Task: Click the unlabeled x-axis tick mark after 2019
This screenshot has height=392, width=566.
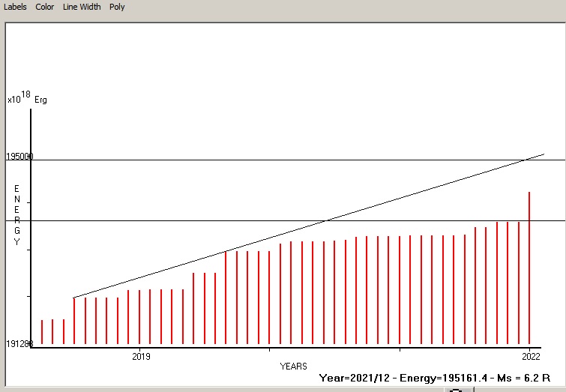Action: coord(271,349)
